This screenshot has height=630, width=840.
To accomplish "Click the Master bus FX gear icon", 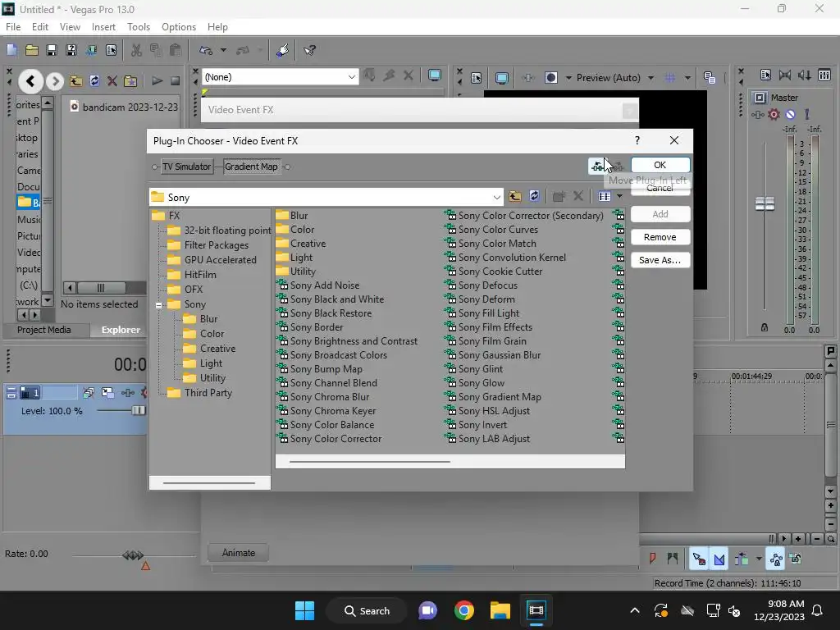I will pyautogui.click(x=774, y=114).
